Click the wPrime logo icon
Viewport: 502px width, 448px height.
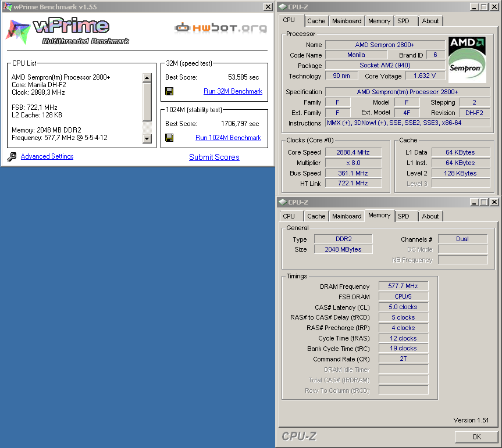pyautogui.click(x=18, y=32)
